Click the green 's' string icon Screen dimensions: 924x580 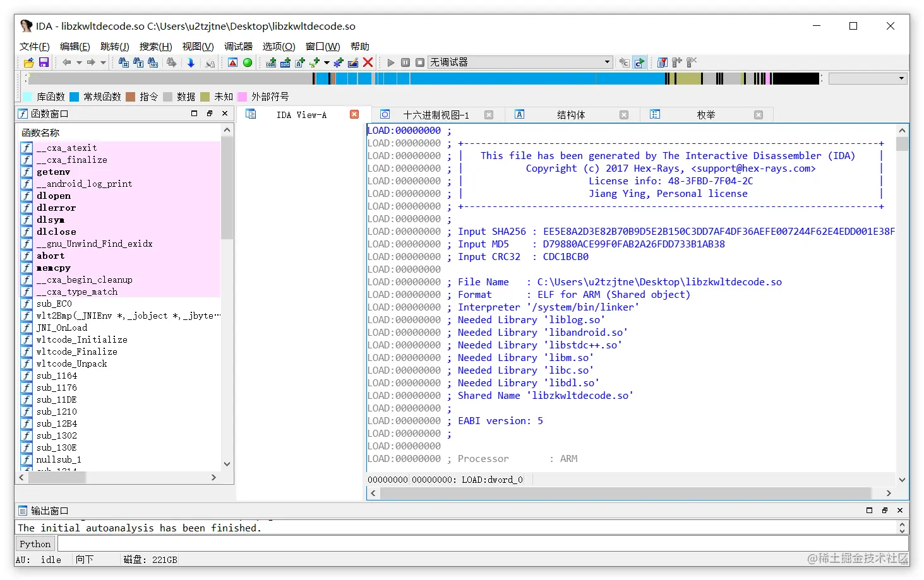click(x=315, y=62)
